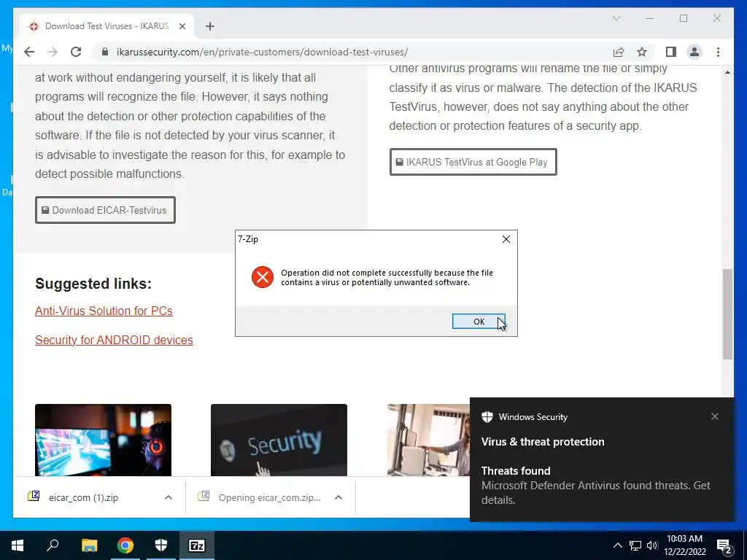This screenshot has width=747, height=560.
Task: Open Threats found notification details
Action: point(595,485)
